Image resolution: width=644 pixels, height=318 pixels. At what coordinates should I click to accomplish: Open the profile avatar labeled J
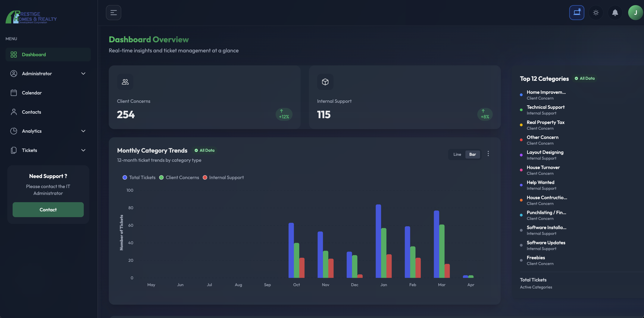point(635,12)
